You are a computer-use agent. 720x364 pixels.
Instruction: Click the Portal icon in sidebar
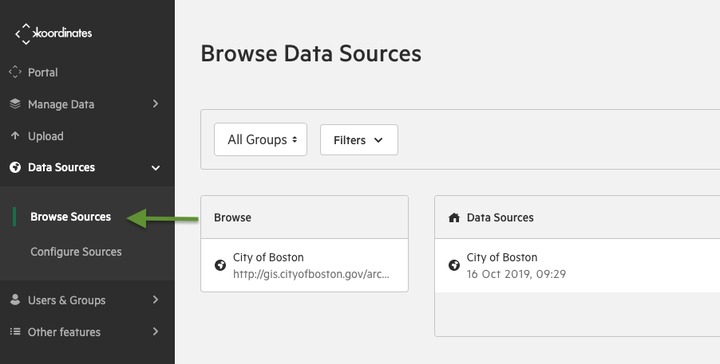point(15,72)
